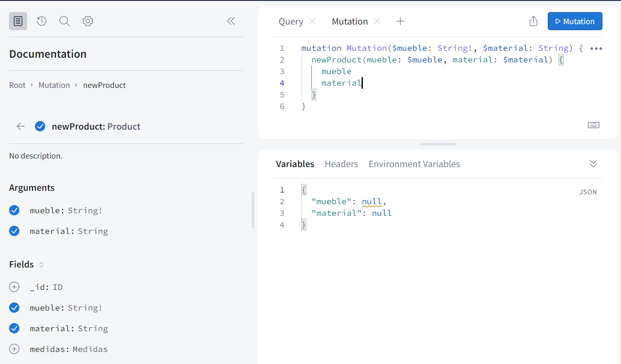Toggle the mueble argument checkbox
The height and width of the screenshot is (364, 621).
14,210
